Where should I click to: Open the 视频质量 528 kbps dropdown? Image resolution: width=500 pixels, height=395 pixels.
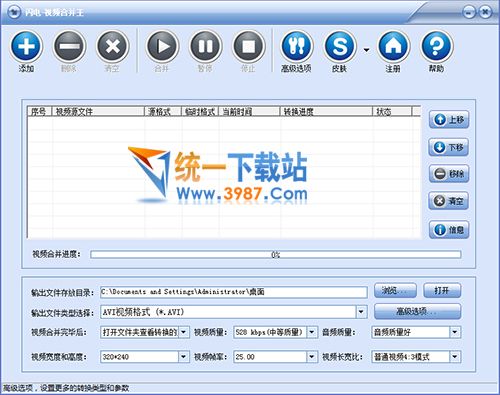point(312,332)
